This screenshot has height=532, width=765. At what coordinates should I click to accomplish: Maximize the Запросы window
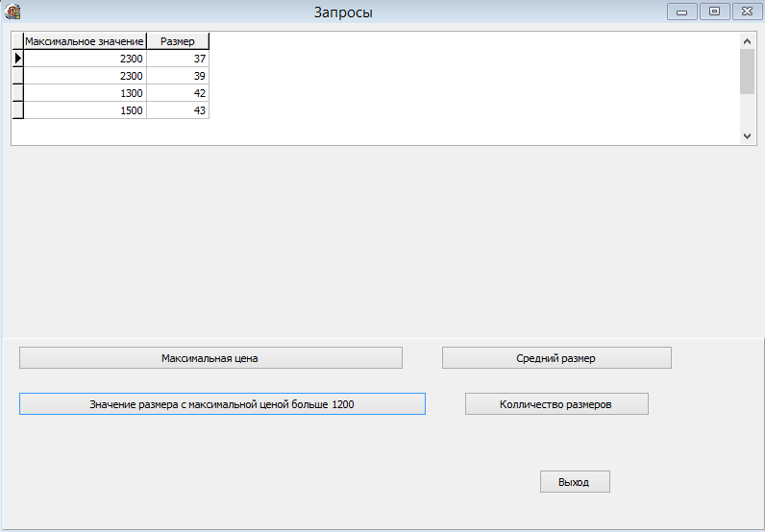(715, 12)
